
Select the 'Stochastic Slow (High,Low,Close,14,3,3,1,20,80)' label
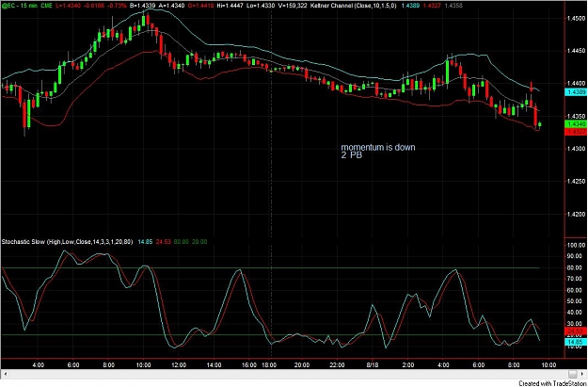click(x=67, y=242)
